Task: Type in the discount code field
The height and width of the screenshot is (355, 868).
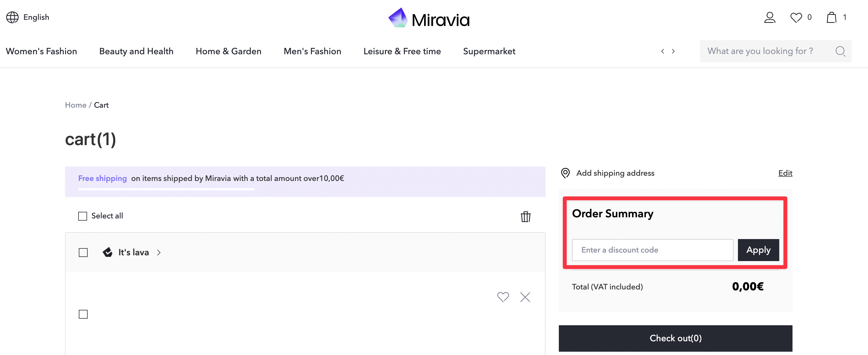Action: pos(653,250)
